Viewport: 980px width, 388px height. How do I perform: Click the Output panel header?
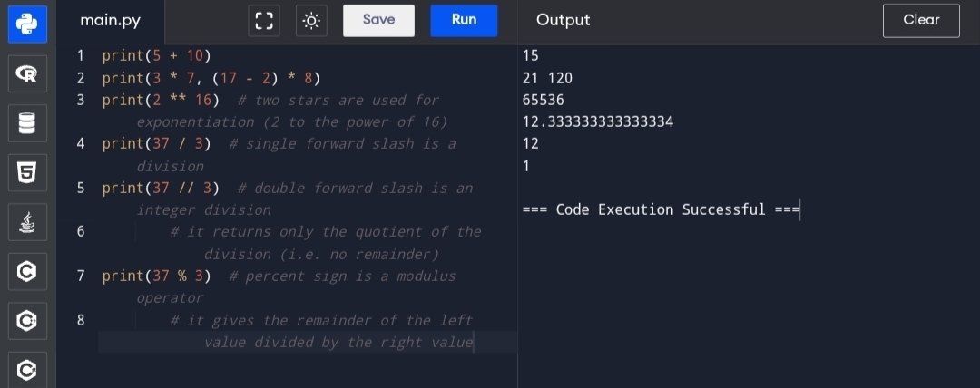coord(563,20)
